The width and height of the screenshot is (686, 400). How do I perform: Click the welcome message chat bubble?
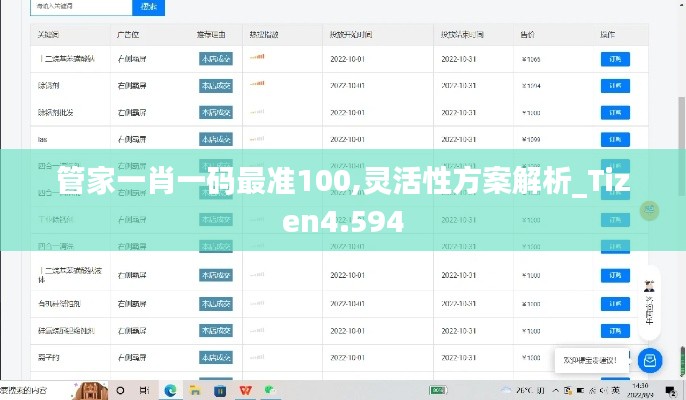pos(590,359)
